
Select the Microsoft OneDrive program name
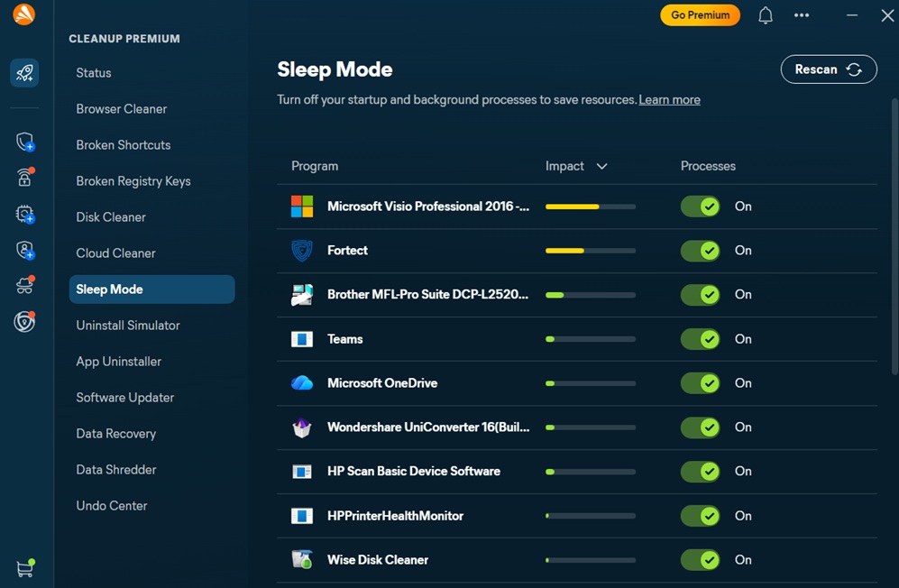(x=382, y=383)
